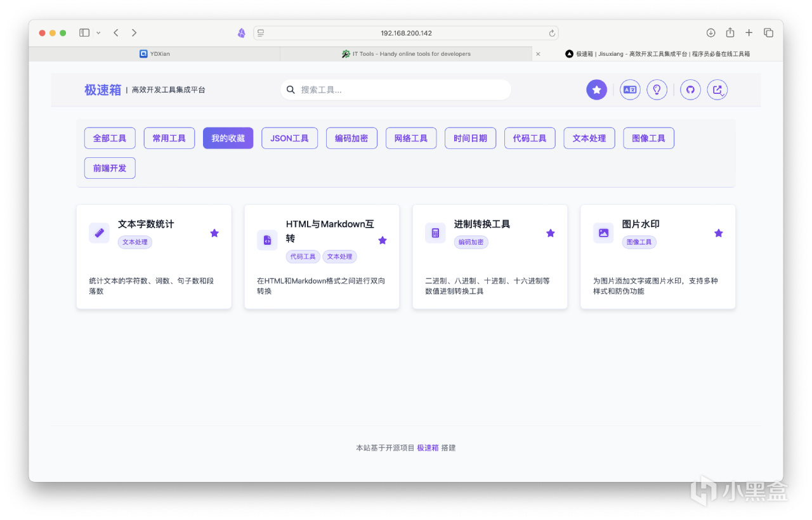Click the description 统计文本的字符数
This screenshot has height=520, width=812.
point(152,286)
